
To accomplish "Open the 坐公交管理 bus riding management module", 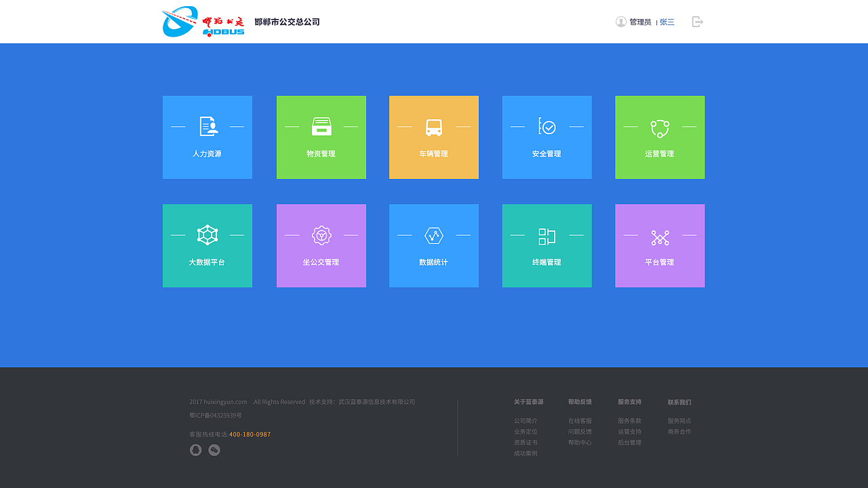I will coord(321,245).
